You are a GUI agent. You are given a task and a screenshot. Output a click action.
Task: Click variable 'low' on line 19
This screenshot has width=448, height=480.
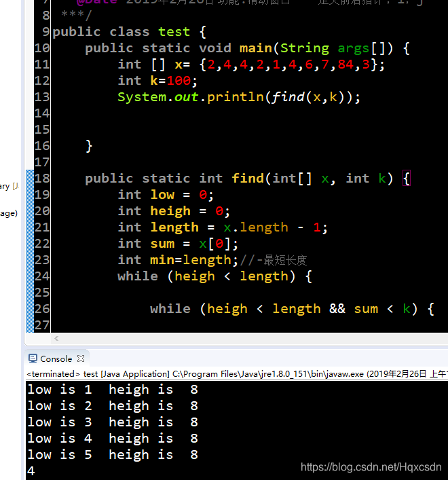[x=162, y=195]
